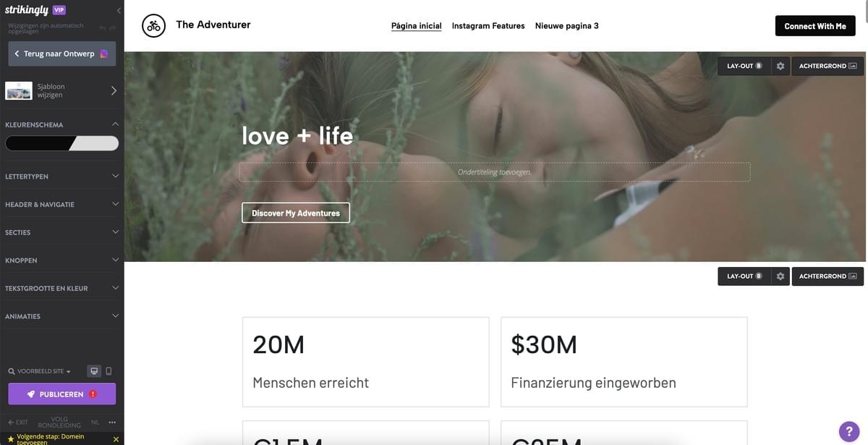The height and width of the screenshot is (445, 868).
Task: Open hero section settings gear
Action: click(x=780, y=66)
